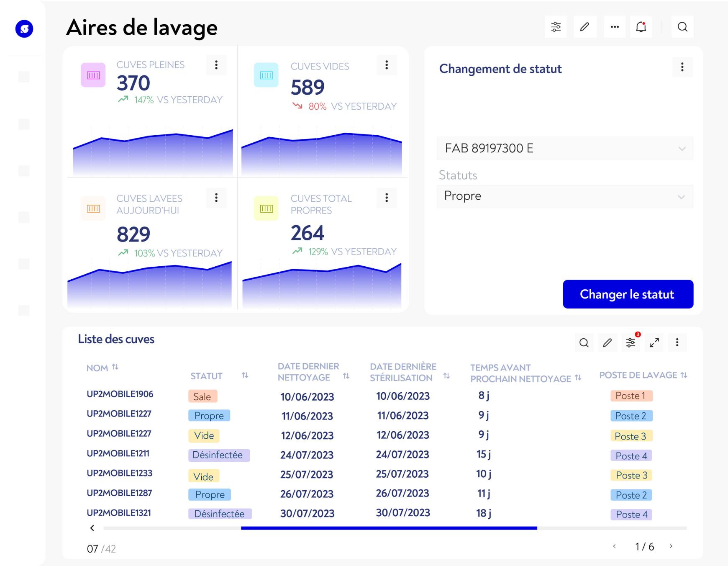This screenshot has height=566, width=728.
Task: Click the header edit pencil icon
Action: click(x=584, y=27)
